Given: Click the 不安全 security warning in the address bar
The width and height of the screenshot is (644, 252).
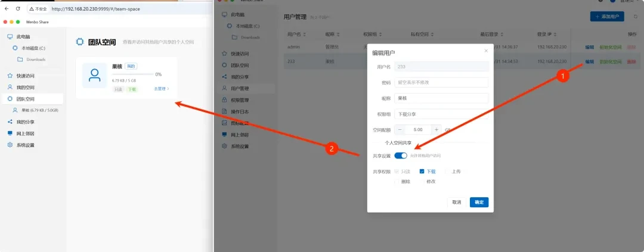Looking at the screenshot, I should click(x=38, y=8).
